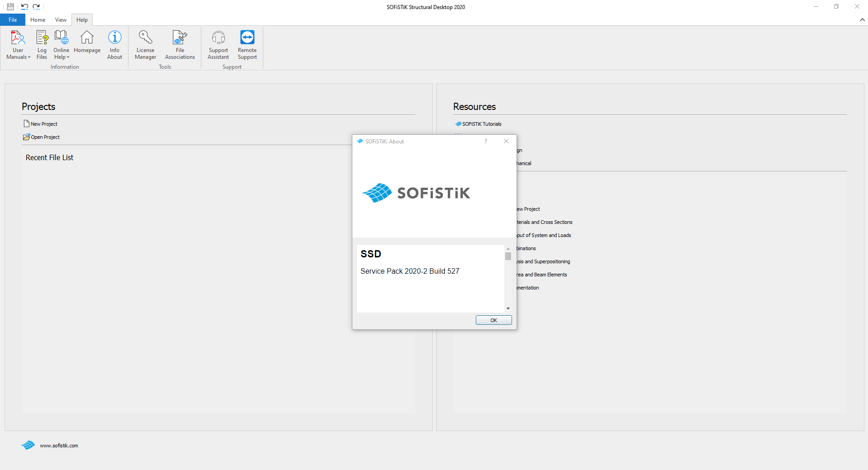The width and height of the screenshot is (868, 470).
Task: Expand the User Manuals dropdown arrow
Action: [29, 57]
